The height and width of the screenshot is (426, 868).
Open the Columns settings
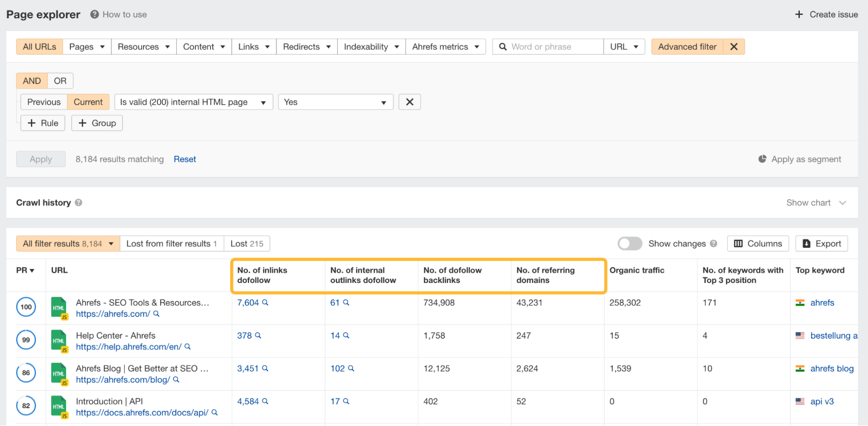point(758,243)
